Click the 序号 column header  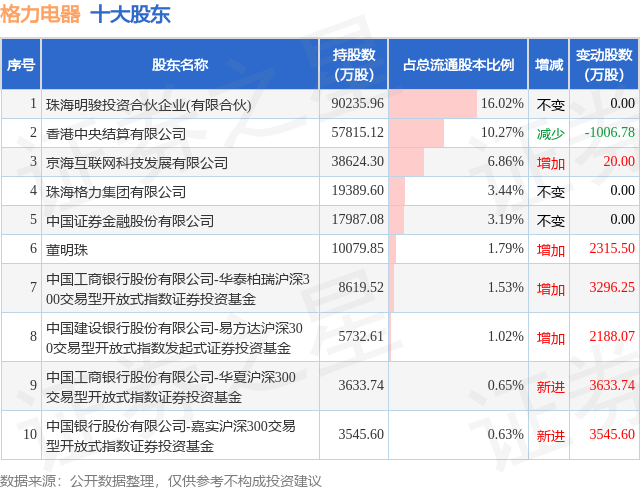(x=21, y=65)
